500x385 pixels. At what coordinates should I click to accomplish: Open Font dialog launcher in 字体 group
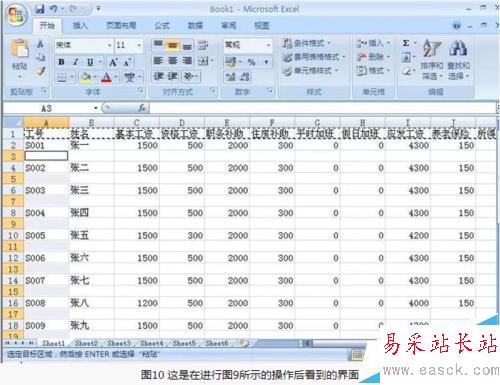point(141,91)
